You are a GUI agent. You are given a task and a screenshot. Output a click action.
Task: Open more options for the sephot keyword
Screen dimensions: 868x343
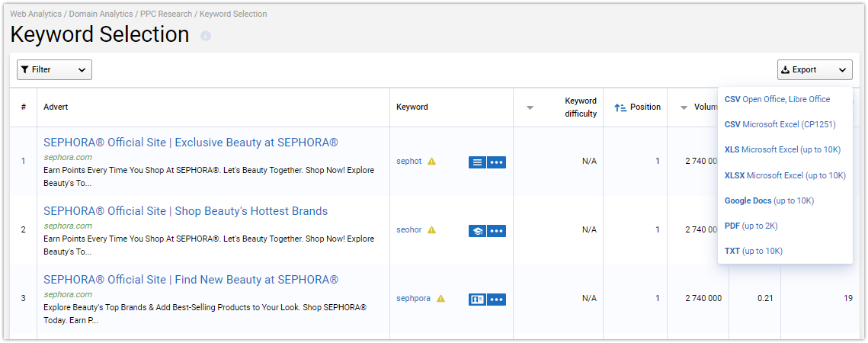tap(497, 162)
